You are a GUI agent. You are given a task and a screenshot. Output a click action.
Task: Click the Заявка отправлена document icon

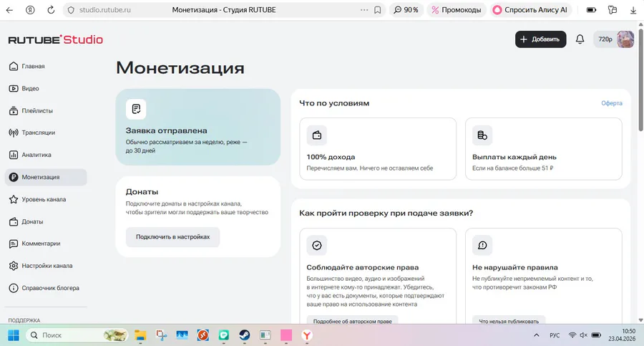[136, 109]
